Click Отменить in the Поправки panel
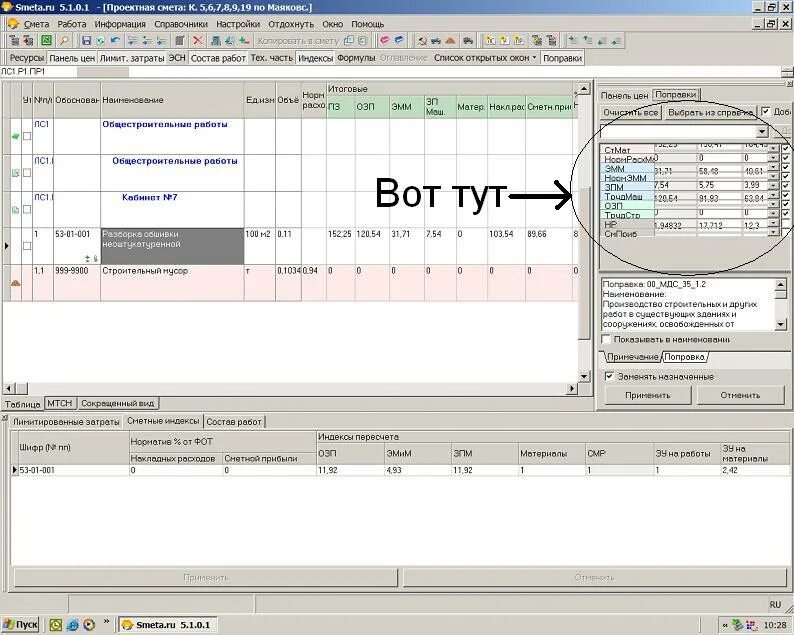The width and height of the screenshot is (794, 635). (x=740, y=395)
